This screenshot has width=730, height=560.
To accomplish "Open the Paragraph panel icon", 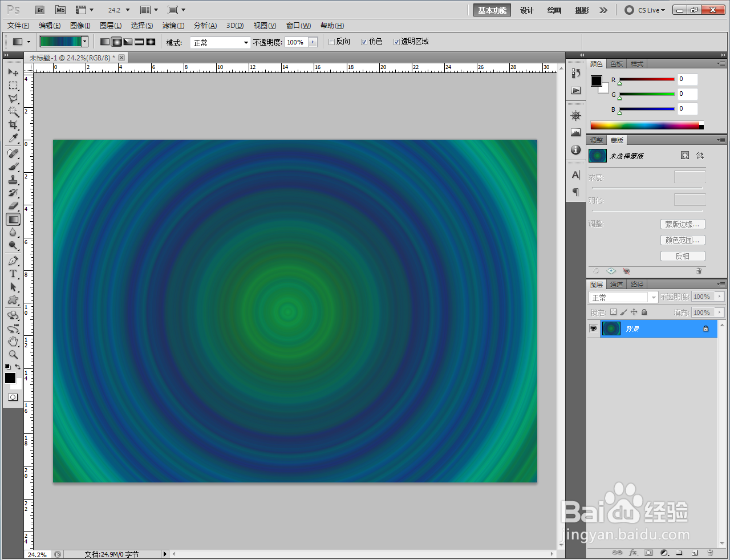I will [576, 192].
